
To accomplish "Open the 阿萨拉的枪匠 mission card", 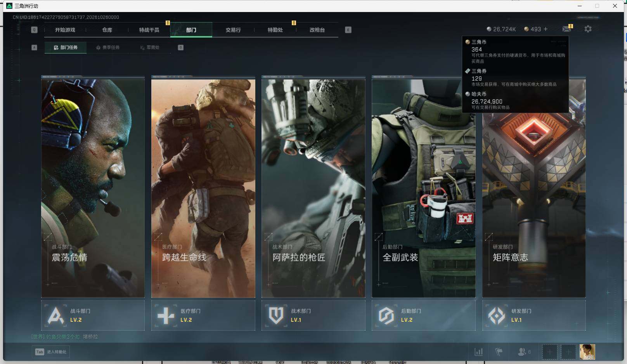I will [313, 186].
